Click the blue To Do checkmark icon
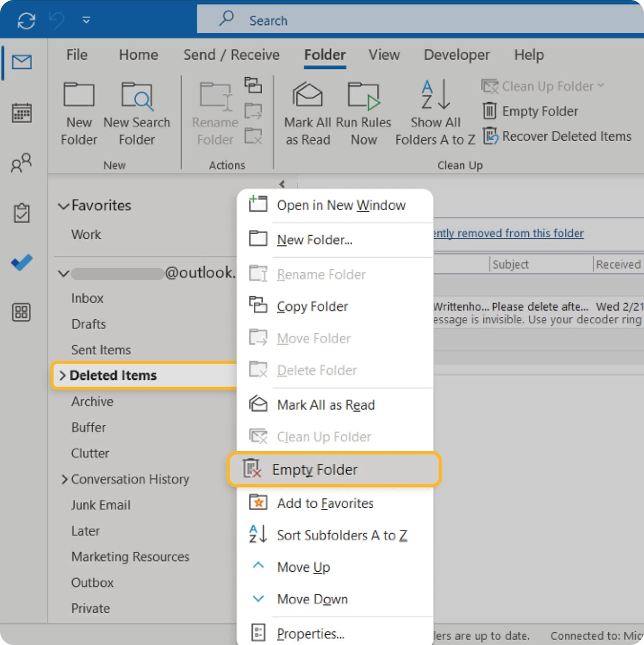The width and height of the screenshot is (644, 645). pyautogui.click(x=21, y=263)
